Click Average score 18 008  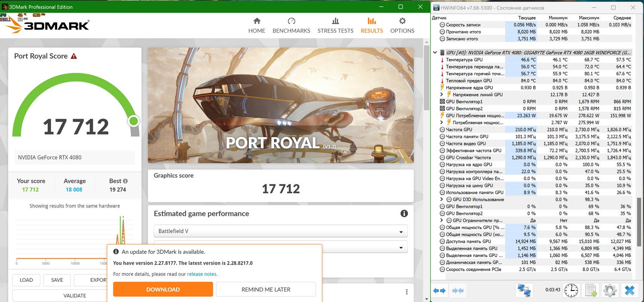(74, 189)
